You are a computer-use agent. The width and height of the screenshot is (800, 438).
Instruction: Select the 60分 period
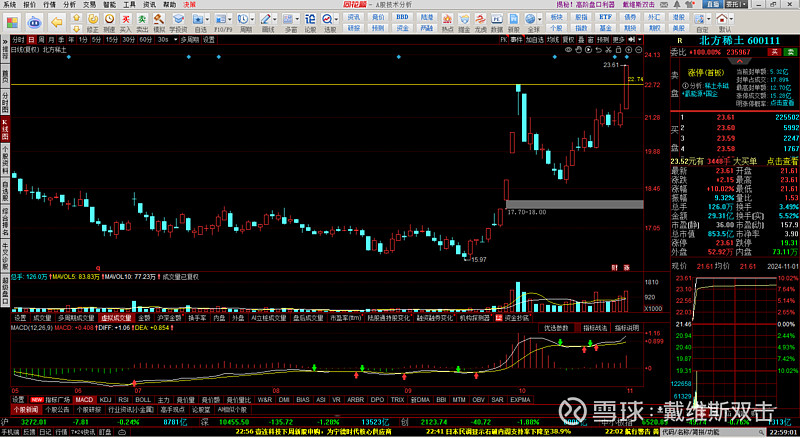tap(146, 40)
